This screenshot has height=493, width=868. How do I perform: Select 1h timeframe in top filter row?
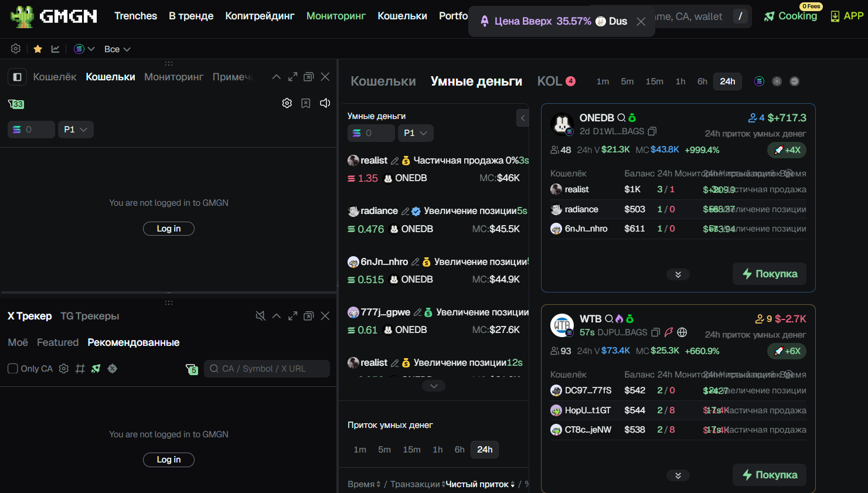[x=680, y=81]
